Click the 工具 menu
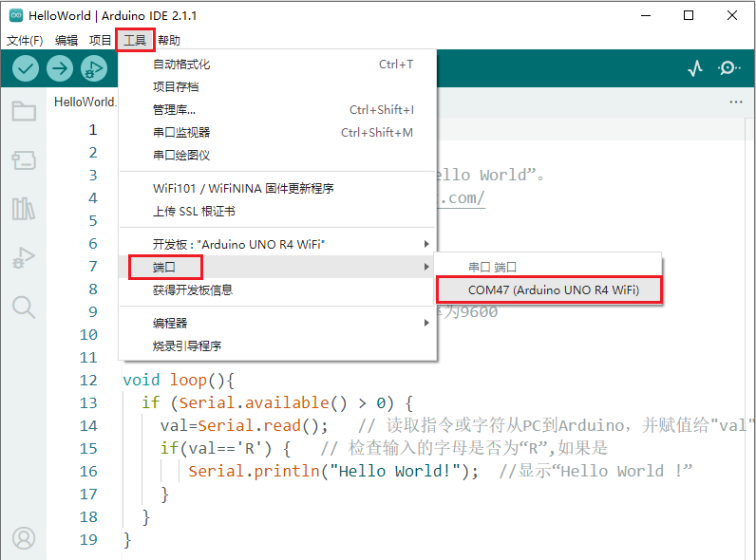 [135, 40]
